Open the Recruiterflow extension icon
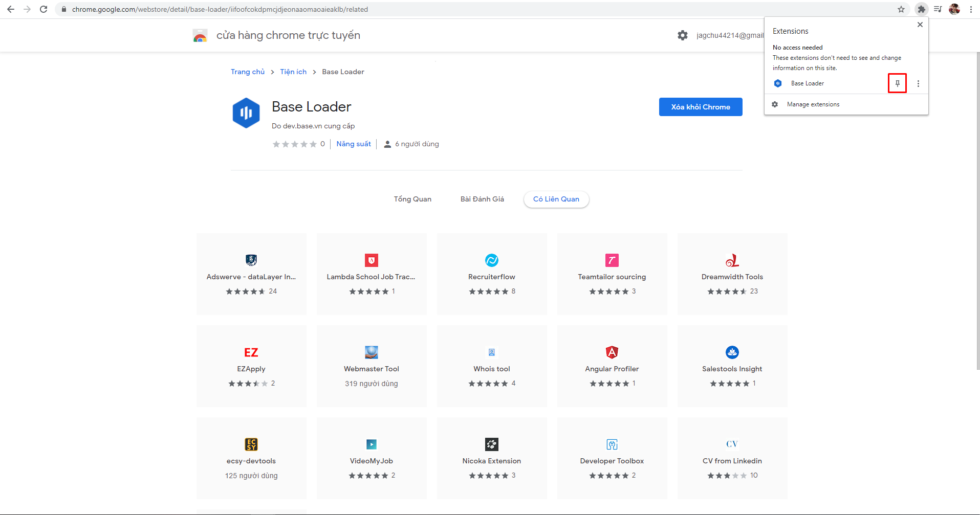Viewport: 980px width, 515px height. pyautogui.click(x=492, y=260)
